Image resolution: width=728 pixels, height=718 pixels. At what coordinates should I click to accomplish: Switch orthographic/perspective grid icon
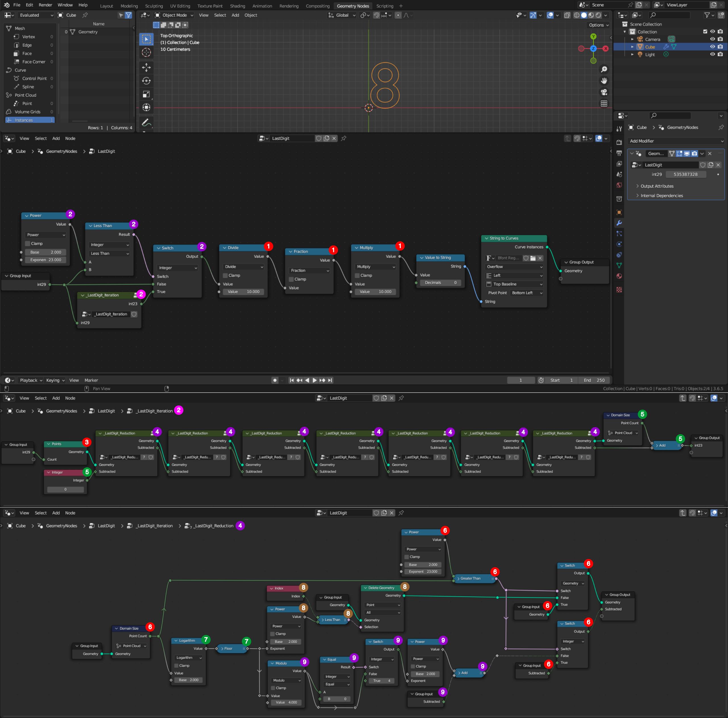click(x=604, y=104)
